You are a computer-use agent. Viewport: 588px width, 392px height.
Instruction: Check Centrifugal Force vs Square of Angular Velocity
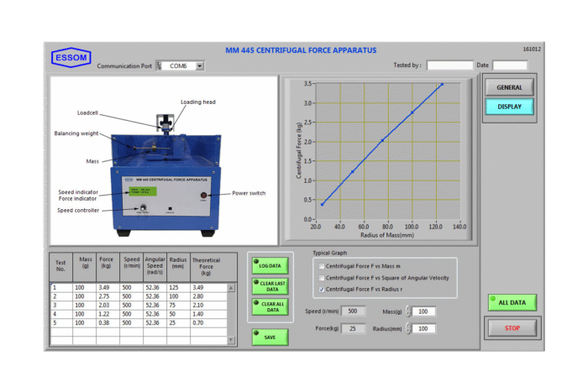321,278
